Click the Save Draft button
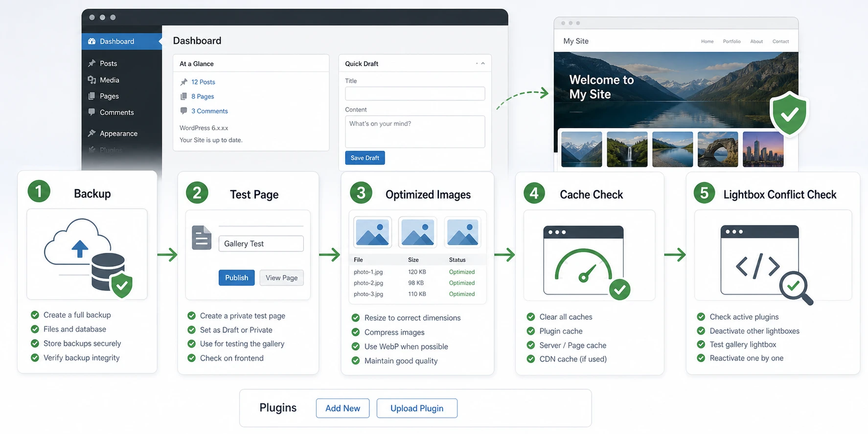The image size is (868, 434). [x=365, y=158]
